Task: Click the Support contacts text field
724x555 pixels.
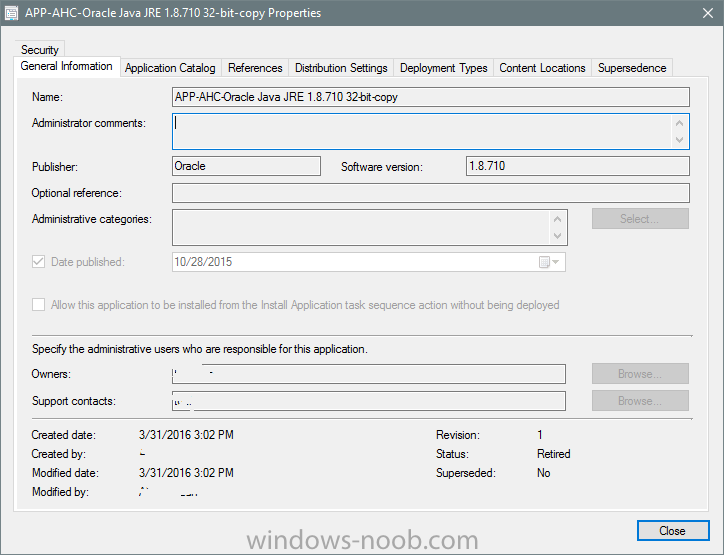Action: click(369, 401)
